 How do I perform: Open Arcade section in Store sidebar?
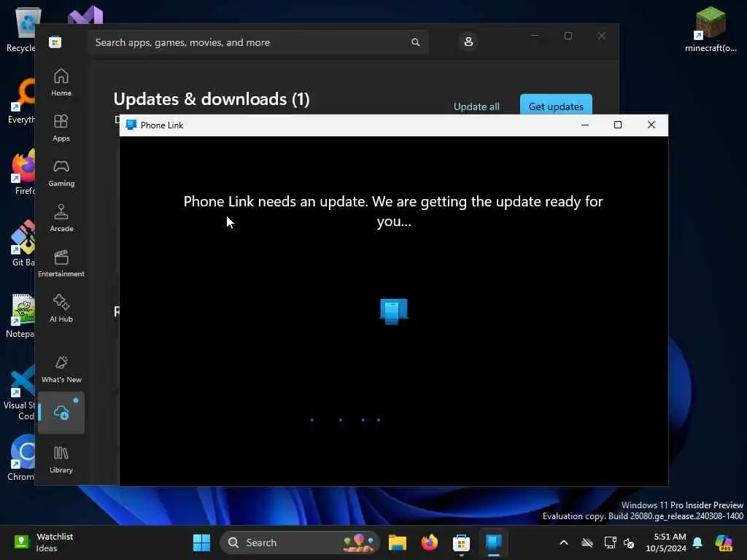[61, 218]
